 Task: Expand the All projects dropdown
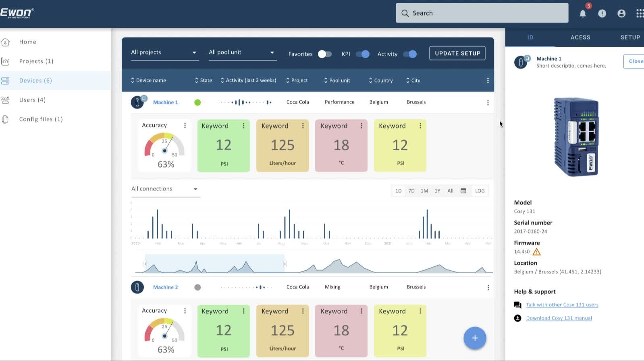pyautogui.click(x=165, y=53)
